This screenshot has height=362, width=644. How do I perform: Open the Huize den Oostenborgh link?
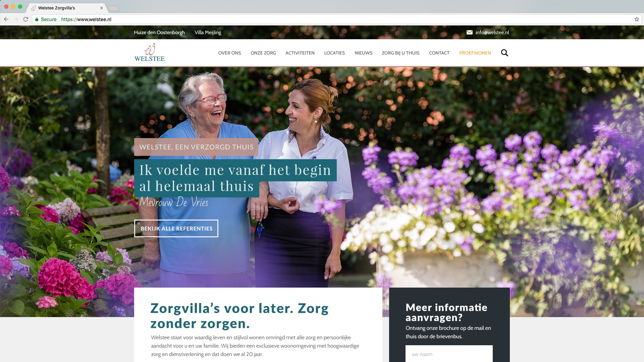click(159, 33)
